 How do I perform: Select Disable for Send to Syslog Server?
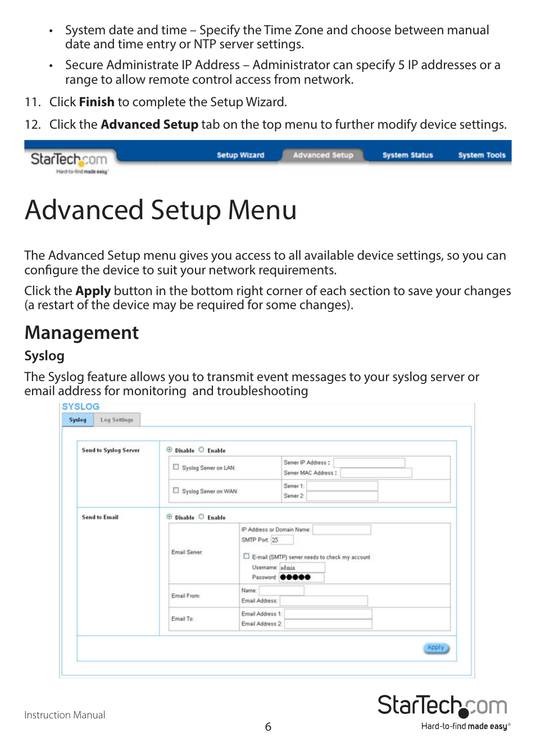pyautogui.click(x=169, y=450)
